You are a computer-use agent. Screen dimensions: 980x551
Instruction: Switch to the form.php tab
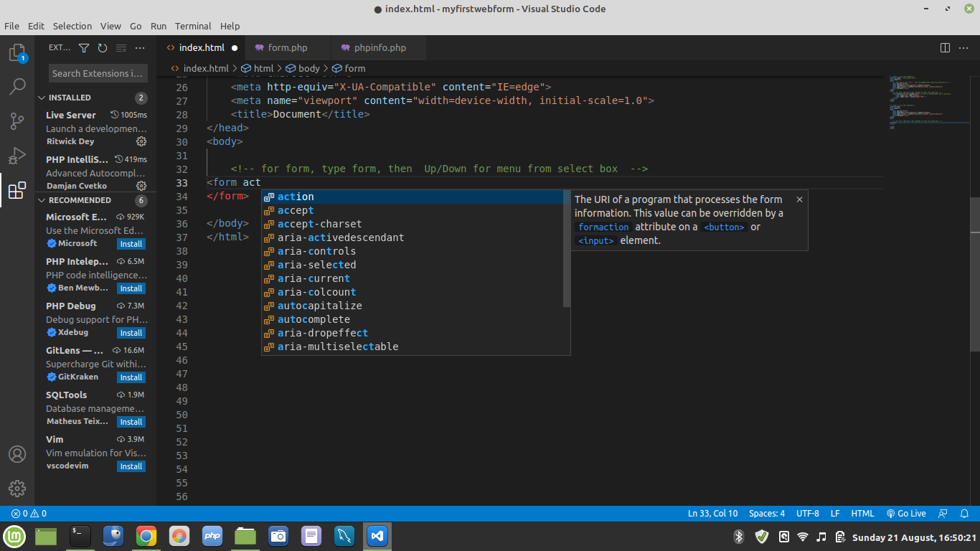click(x=287, y=48)
